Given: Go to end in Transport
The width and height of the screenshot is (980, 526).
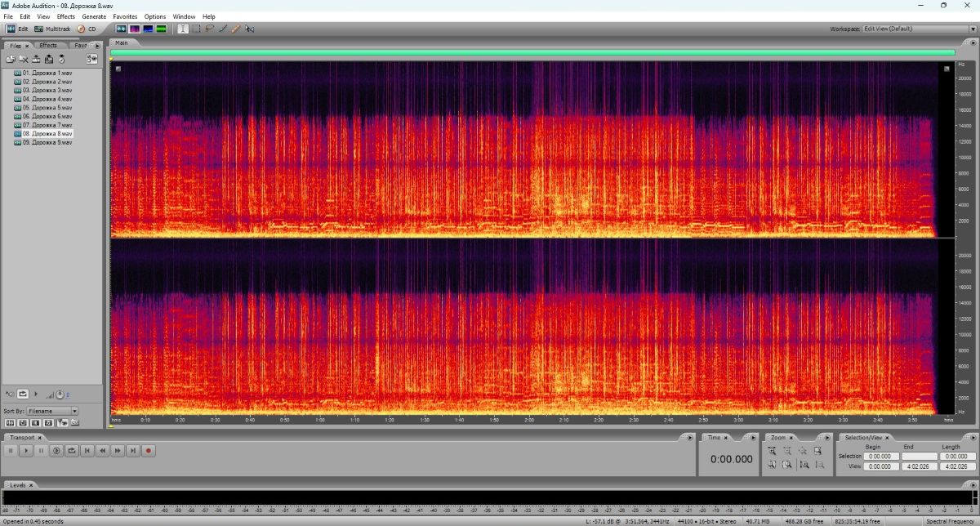Looking at the screenshot, I should click(x=133, y=451).
